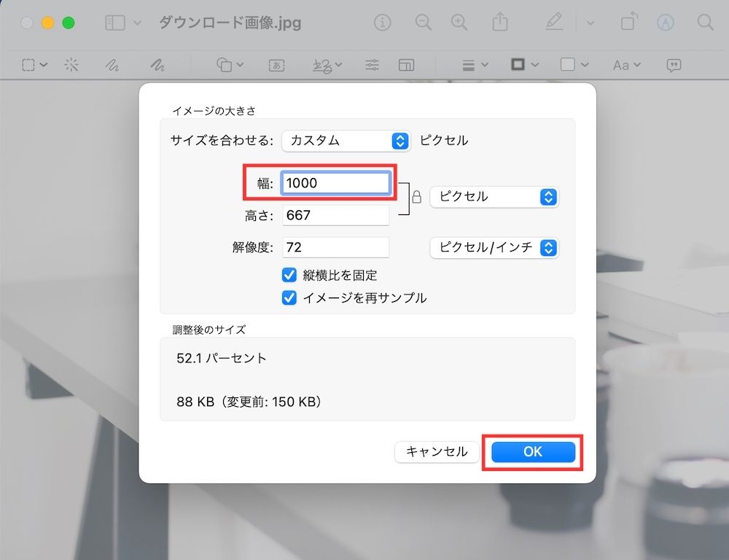729x560 pixels.
Task: Click the Adjust Size tool icon
Action: [406, 65]
